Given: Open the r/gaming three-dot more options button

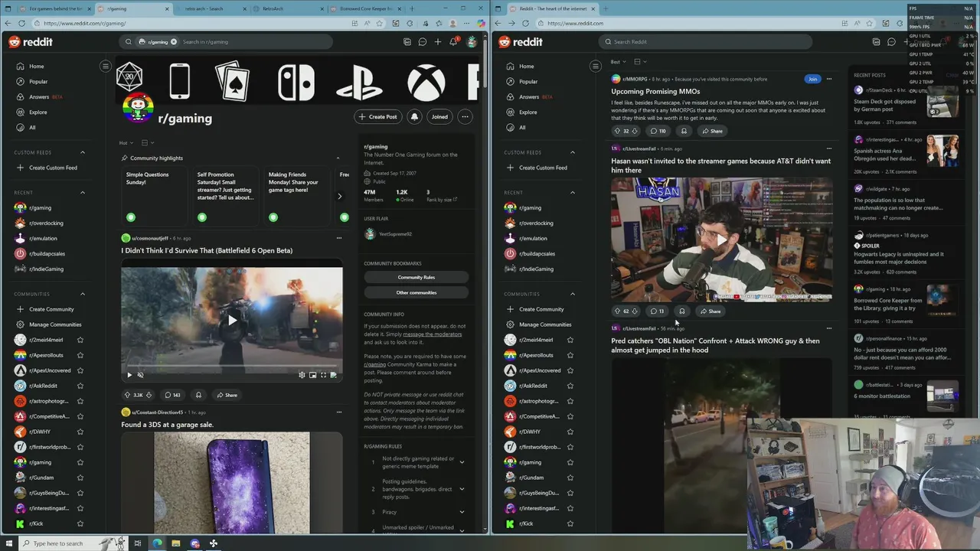Looking at the screenshot, I should (465, 117).
